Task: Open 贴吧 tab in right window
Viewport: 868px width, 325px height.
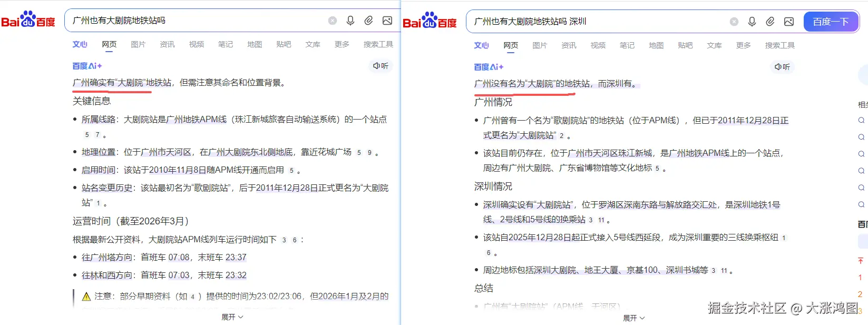Action: pos(685,45)
